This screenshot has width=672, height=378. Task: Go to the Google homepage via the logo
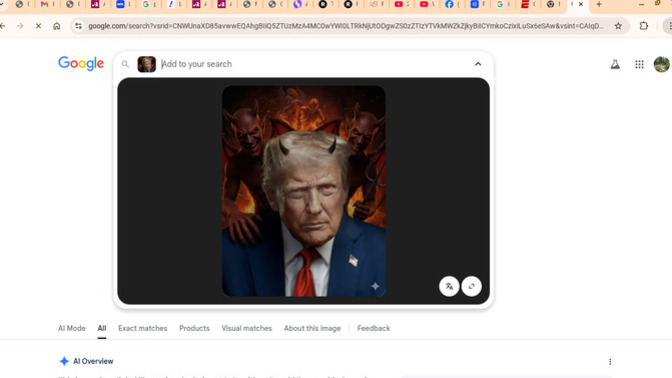click(x=81, y=63)
